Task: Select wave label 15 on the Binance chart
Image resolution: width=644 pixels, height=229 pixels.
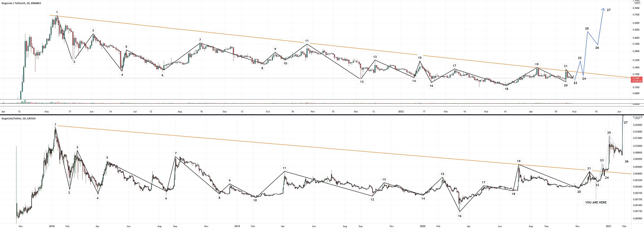Action: click(x=420, y=58)
